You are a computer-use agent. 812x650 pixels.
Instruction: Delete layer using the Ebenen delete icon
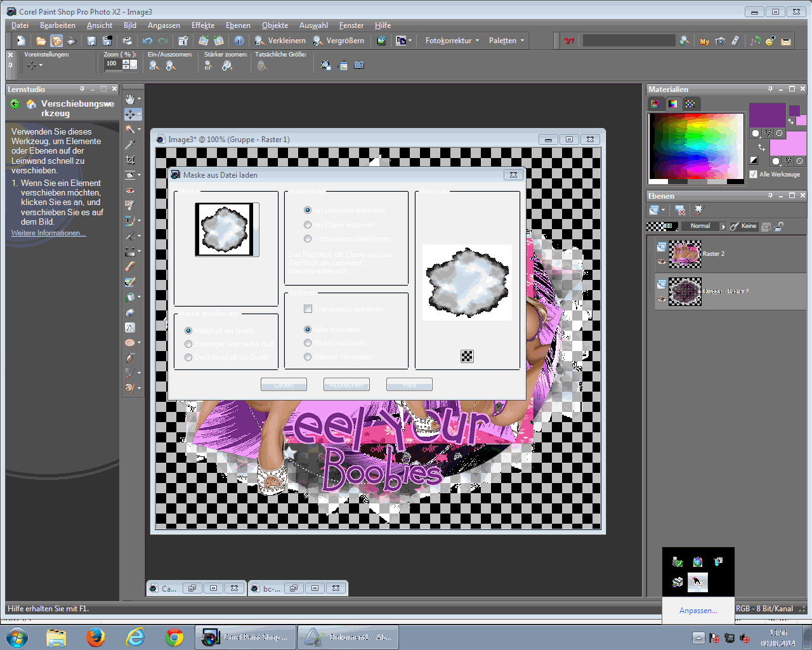[680, 210]
